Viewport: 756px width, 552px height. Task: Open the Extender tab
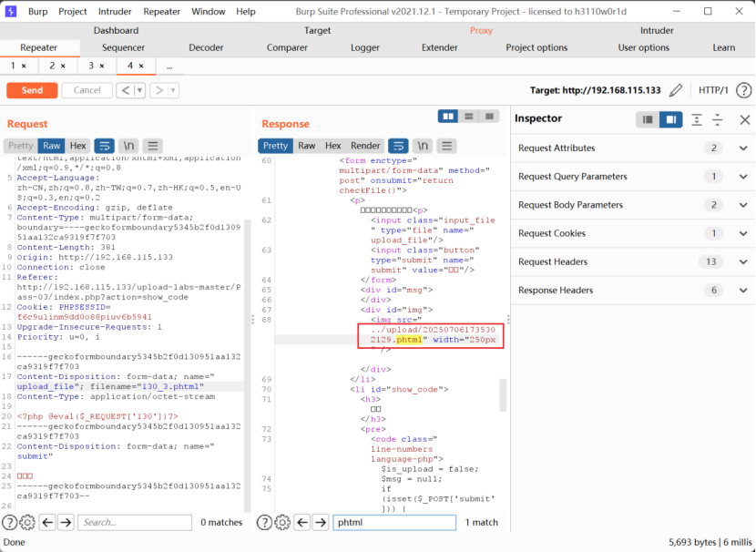(440, 47)
